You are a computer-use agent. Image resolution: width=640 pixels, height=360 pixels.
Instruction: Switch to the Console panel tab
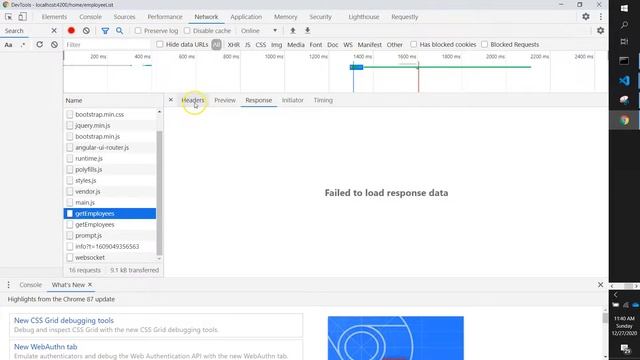click(x=90, y=17)
